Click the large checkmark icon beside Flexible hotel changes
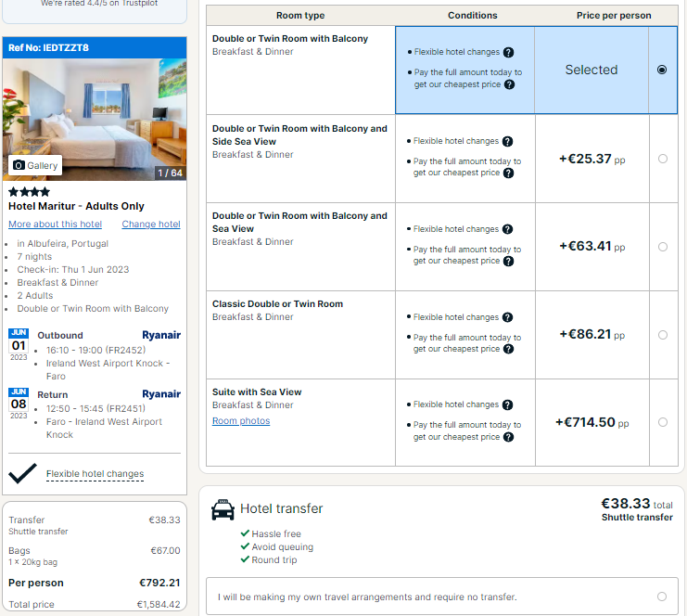Screen dimensions: 687x616 [23, 473]
